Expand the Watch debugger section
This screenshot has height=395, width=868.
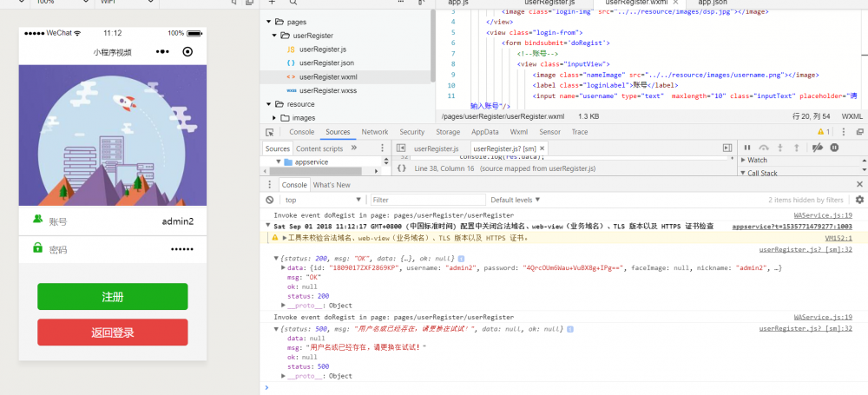click(757, 160)
